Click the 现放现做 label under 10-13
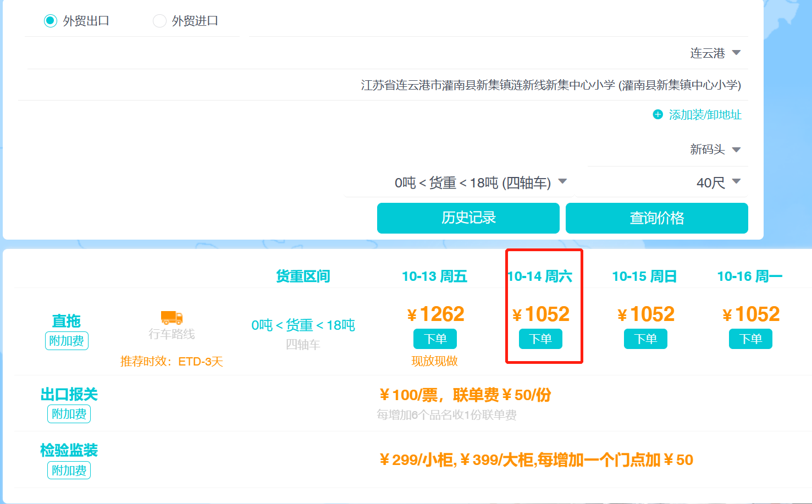The image size is (812, 504). tap(434, 361)
